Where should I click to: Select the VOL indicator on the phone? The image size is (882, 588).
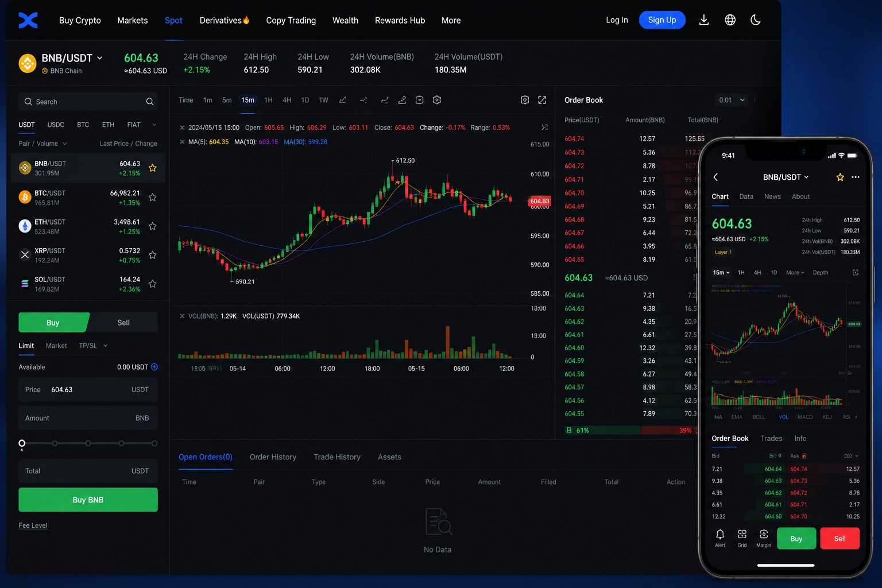click(x=783, y=417)
